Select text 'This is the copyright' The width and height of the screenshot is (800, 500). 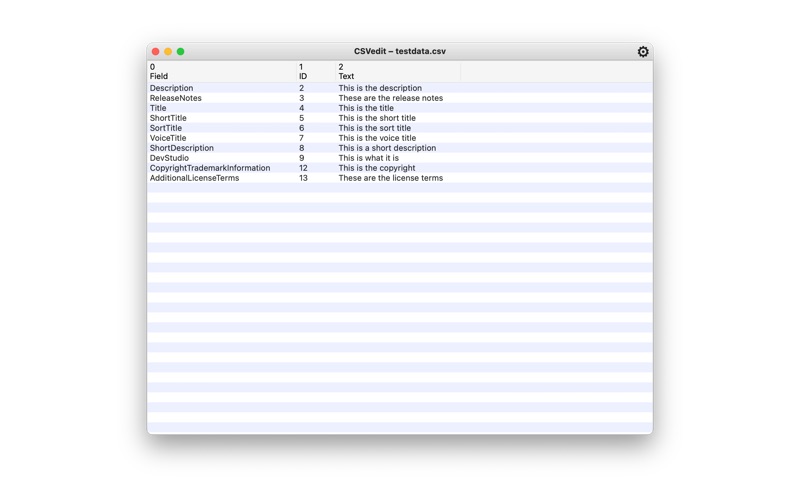pos(377,168)
